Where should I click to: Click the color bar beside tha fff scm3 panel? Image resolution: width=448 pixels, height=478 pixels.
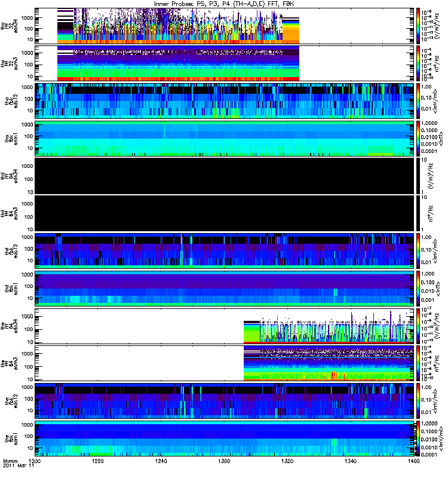pos(418,63)
